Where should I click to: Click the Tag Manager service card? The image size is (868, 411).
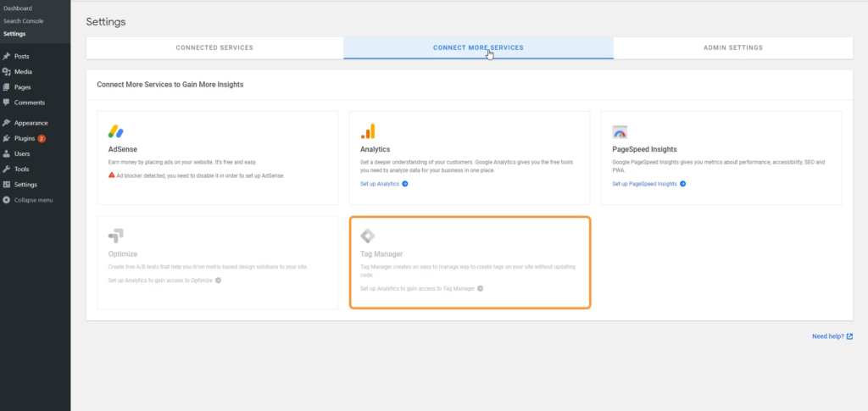[x=470, y=263]
